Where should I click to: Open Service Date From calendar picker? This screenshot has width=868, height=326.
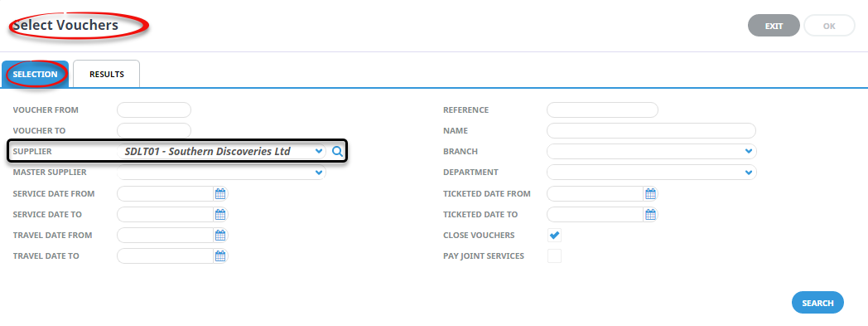click(220, 193)
